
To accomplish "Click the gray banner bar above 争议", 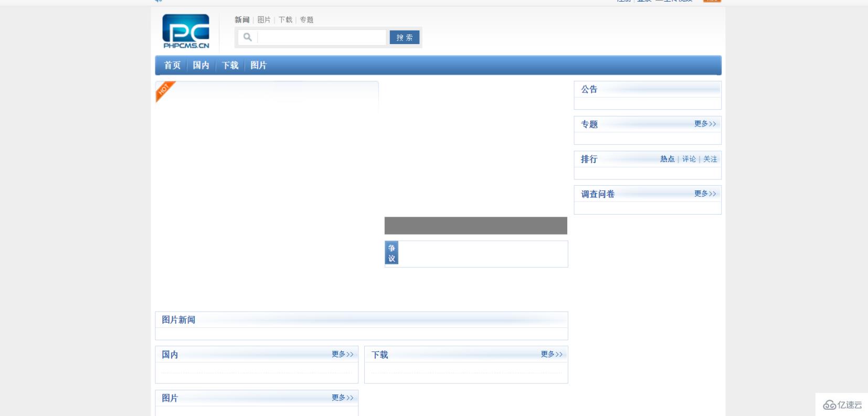I will [x=476, y=226].
